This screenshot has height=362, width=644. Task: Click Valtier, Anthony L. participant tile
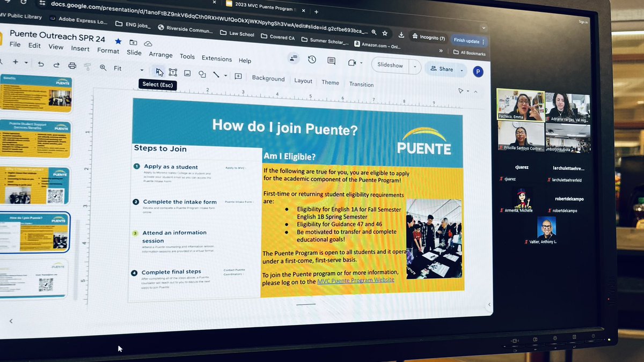click(x=546, y=231)
